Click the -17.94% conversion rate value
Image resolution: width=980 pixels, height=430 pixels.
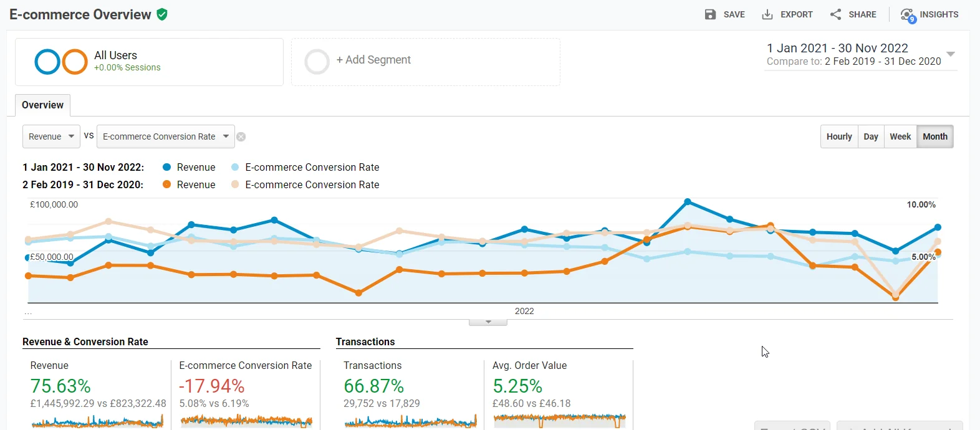[212, 386]
